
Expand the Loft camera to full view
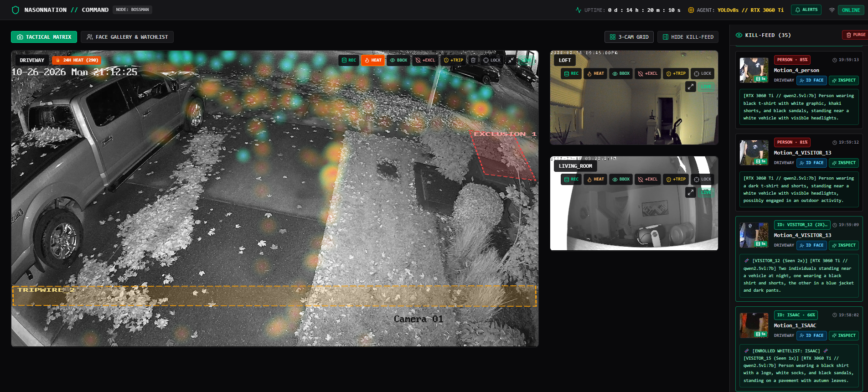(691, 87)
